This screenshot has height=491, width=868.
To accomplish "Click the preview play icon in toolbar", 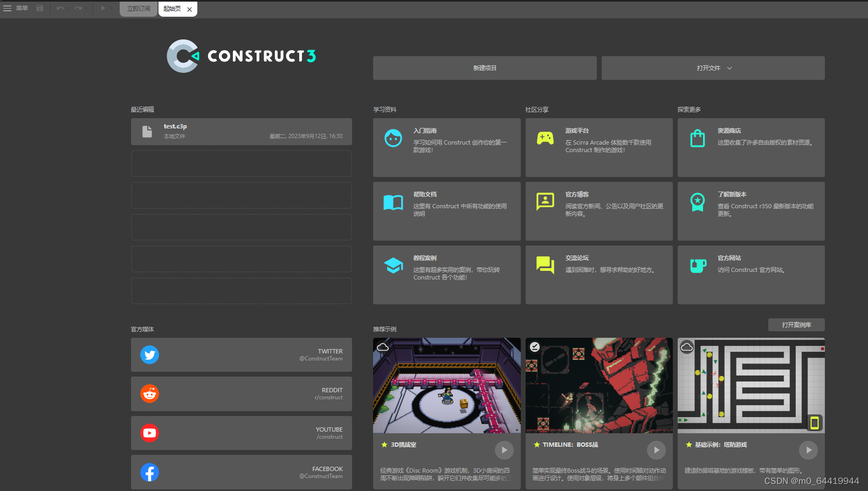I will (102, 9).
